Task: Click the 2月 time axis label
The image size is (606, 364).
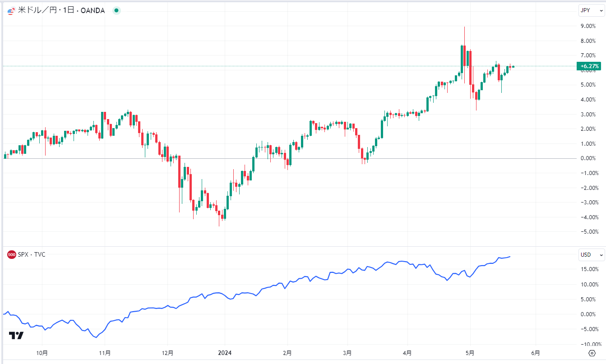Action: pyautogui.click(x=287, y=353)
